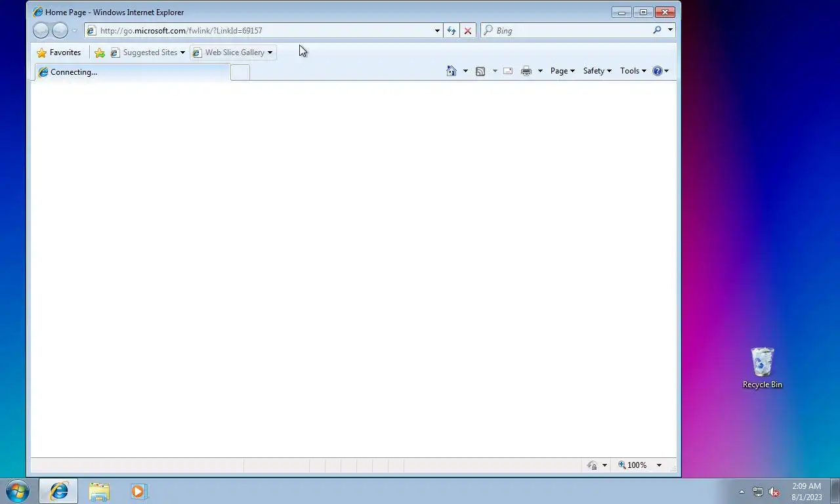Screen dimensions: 840x504
Task: Click the Bing search magnifier icon
Action: 657,30
